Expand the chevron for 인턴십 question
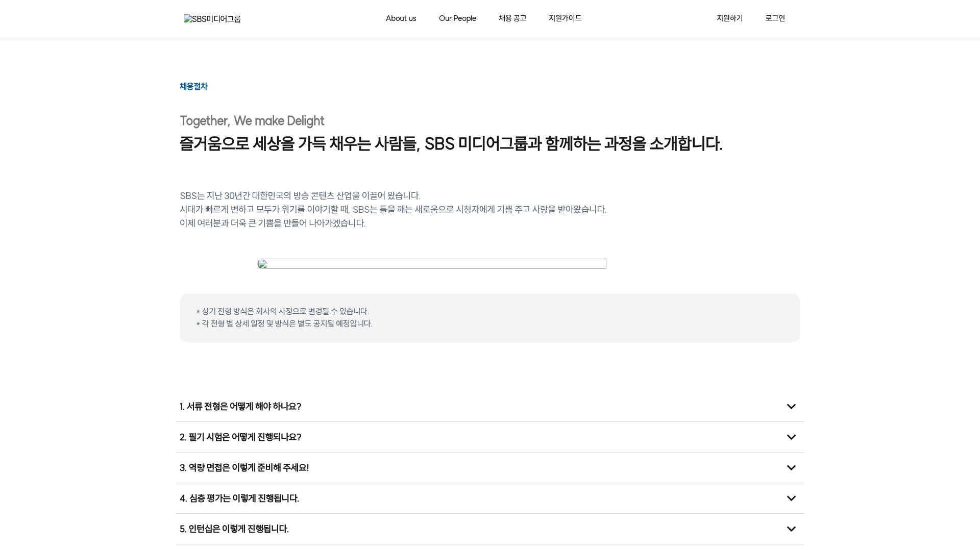 (791, 529)
